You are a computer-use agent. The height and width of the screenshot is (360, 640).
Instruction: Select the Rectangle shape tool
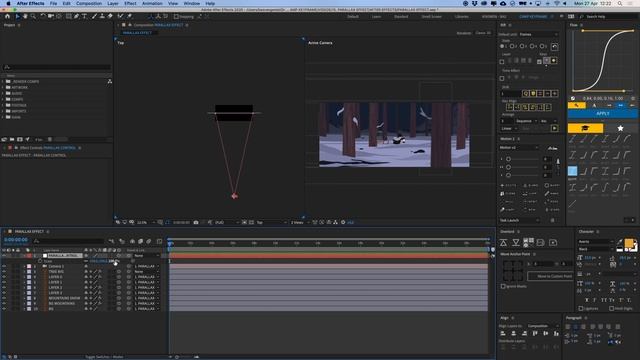[x=69, y=16]
